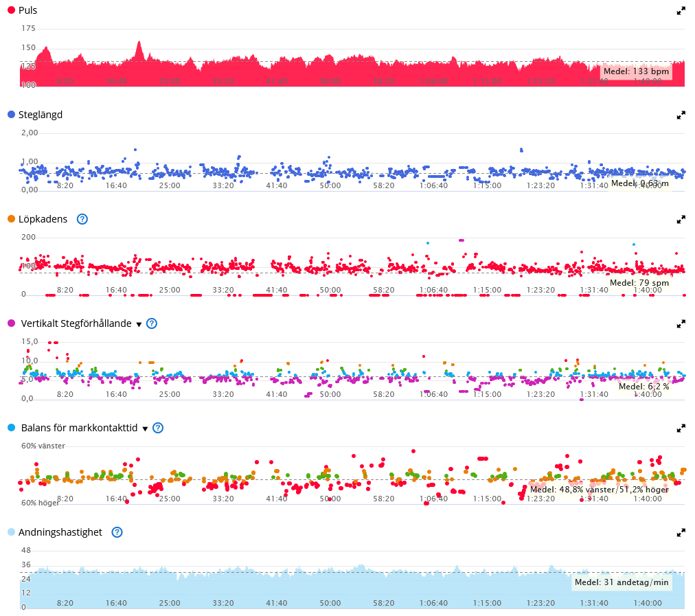This screenshot has height=616, width=695.
Task: Click the Löpkadens chart title
Action: click(x=43, y=219)
